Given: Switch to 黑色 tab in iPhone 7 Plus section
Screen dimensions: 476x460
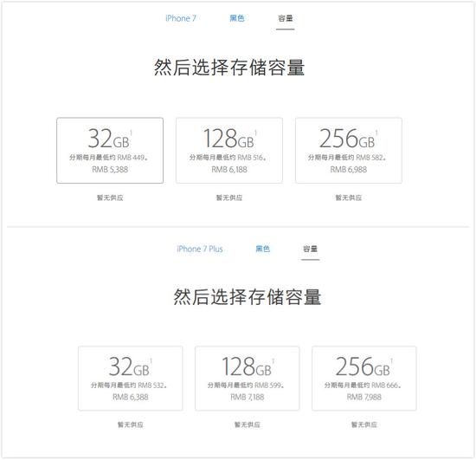Looking at the screenshot, I should 262,249.
